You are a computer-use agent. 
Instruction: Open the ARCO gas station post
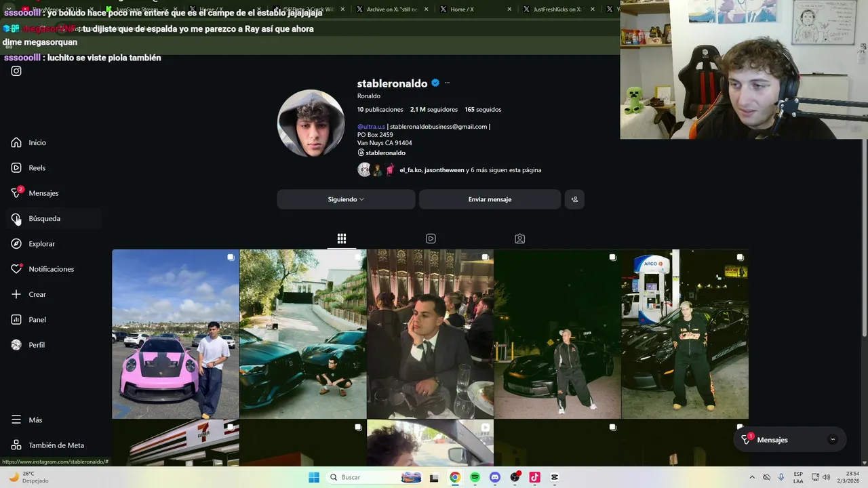point(685,334)
